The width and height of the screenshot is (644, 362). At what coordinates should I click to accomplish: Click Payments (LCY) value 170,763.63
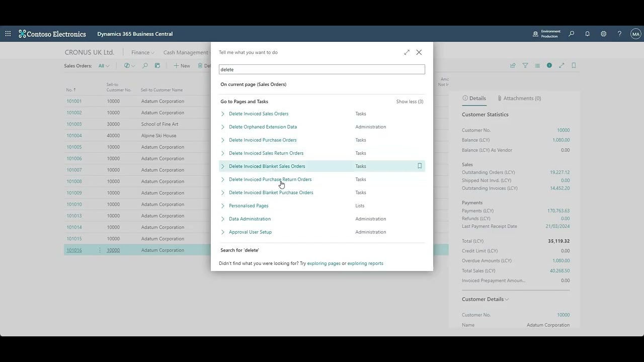pos(558,211)
